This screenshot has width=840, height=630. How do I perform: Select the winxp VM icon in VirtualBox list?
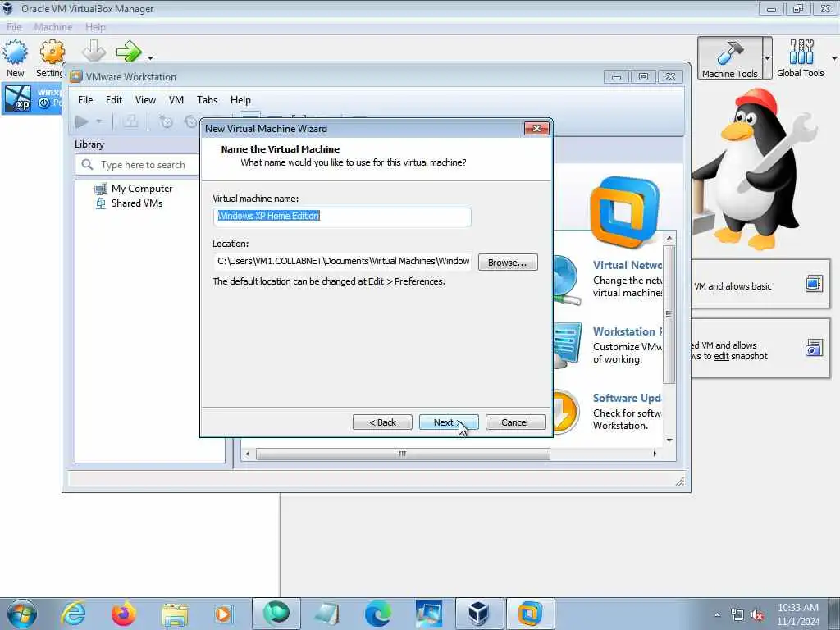click(x=18, y=98)
